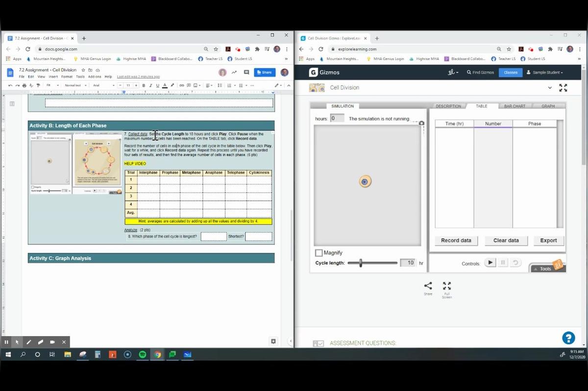Switch to the BAR CHART tab
Viewport: 588px width, 391px height.
coord(515,106)
